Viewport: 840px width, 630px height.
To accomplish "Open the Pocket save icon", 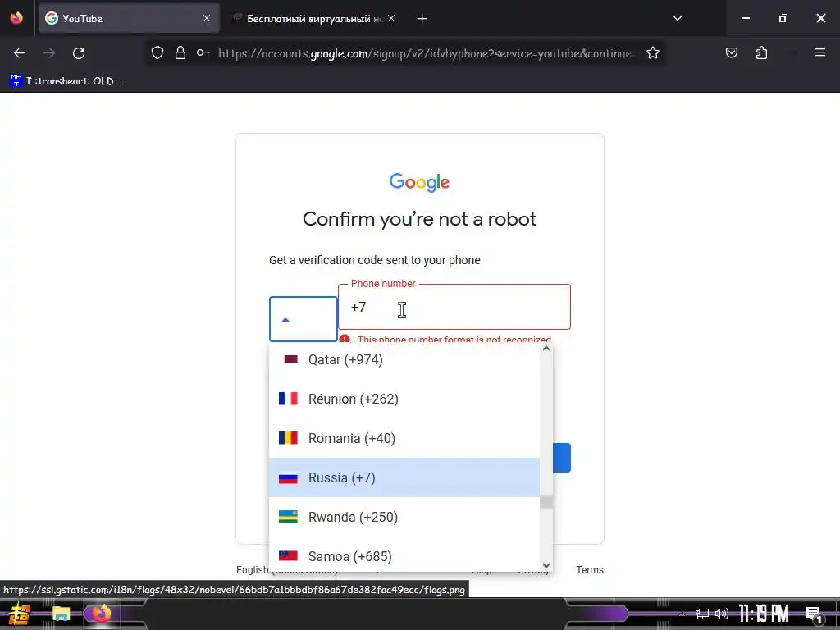I will (732, 53).
